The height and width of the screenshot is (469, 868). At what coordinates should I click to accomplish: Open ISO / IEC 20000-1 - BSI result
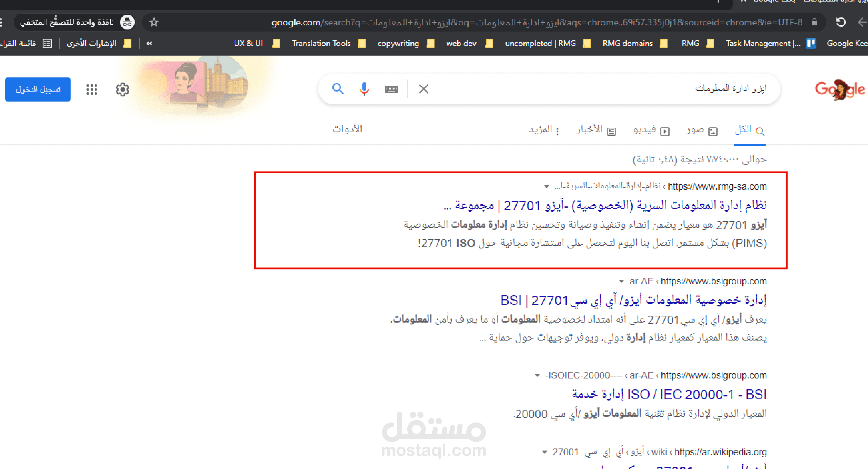click(x=669, y=394)
